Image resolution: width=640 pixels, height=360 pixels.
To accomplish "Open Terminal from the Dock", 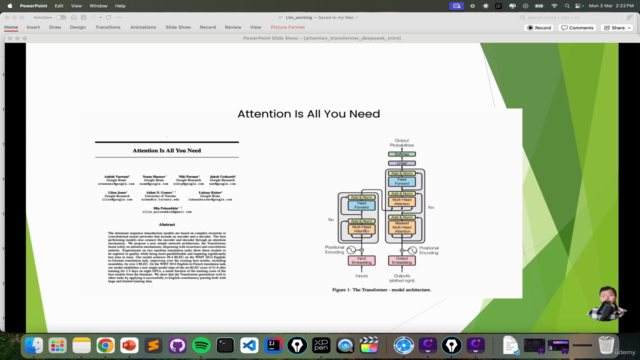I will 225,345.
